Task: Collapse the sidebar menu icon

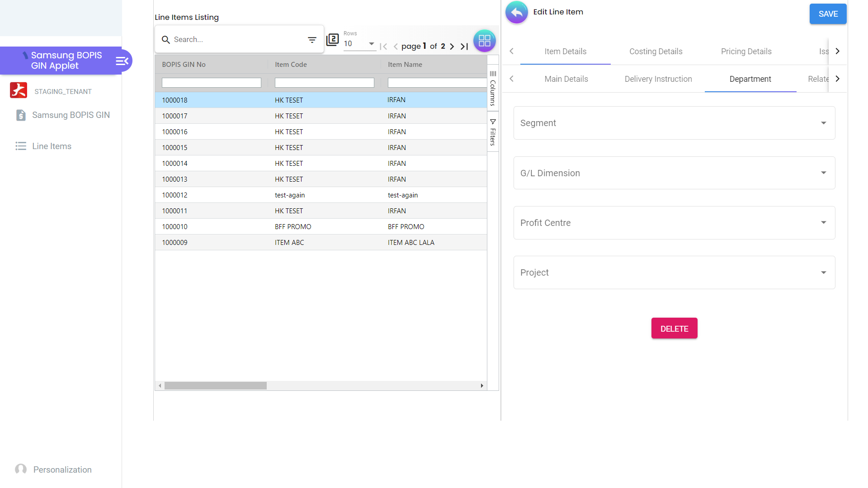Action: tap(122, 61)
